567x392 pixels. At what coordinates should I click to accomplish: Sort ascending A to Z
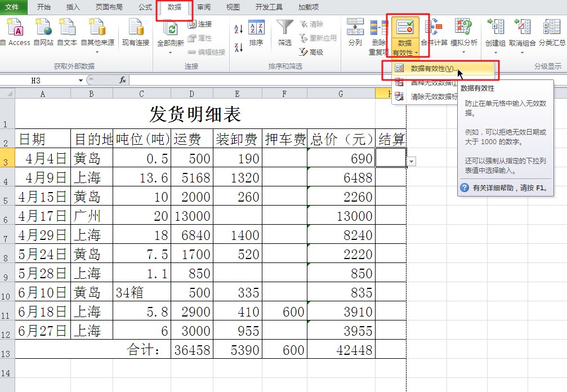click(x=238, y=29)
